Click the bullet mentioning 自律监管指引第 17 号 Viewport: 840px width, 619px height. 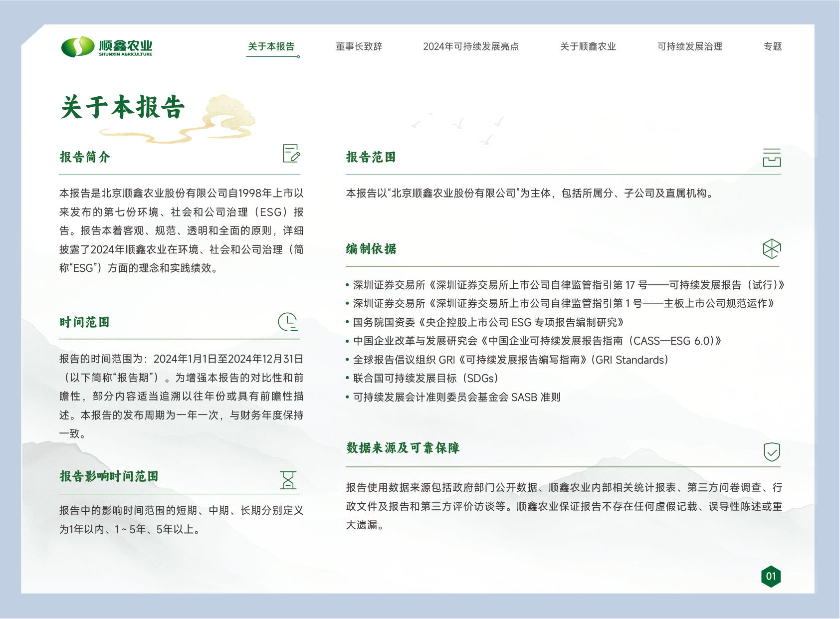pyautogui.click(x=565, y=285)
